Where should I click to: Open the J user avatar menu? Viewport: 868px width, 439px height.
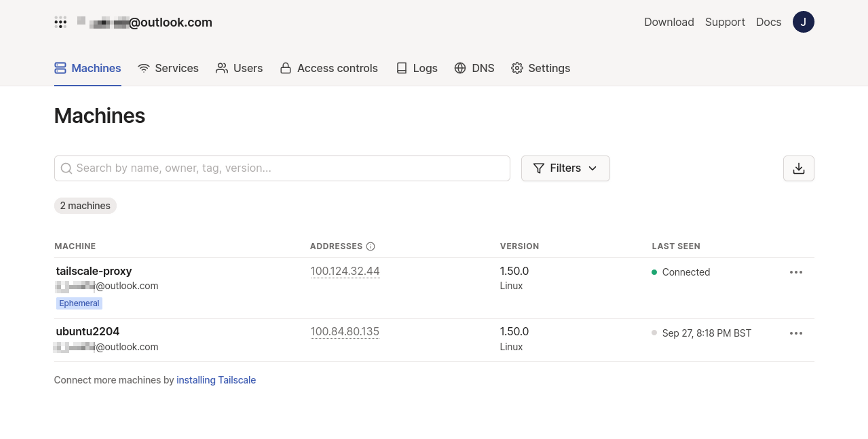pos(803,22)
